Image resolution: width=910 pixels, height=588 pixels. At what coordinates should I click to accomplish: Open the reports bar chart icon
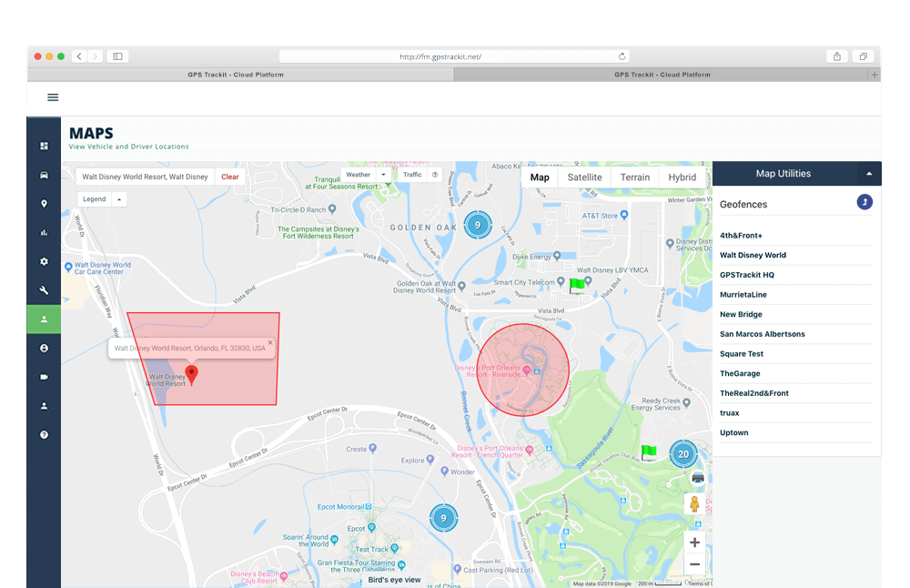coord(44,233)
